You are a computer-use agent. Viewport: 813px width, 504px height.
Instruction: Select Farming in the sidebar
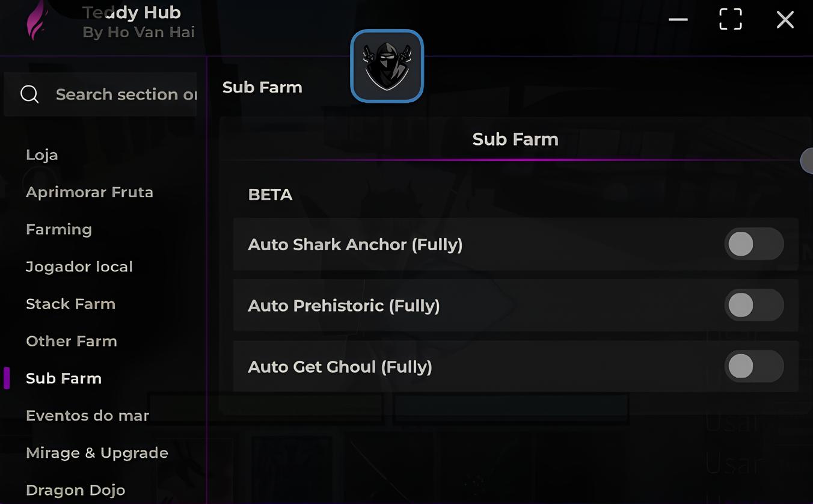coord(59,230)
